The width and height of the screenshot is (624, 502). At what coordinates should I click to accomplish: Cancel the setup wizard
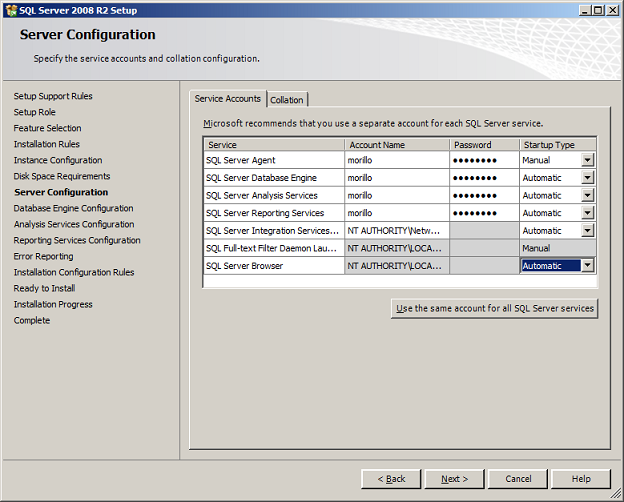pos(518,479)
